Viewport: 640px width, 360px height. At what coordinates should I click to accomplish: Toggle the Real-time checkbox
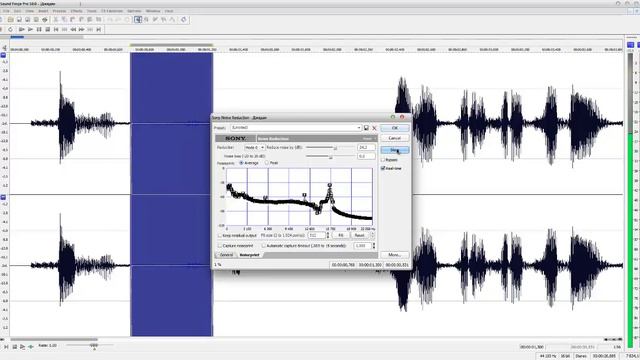[x=383, y=168]
